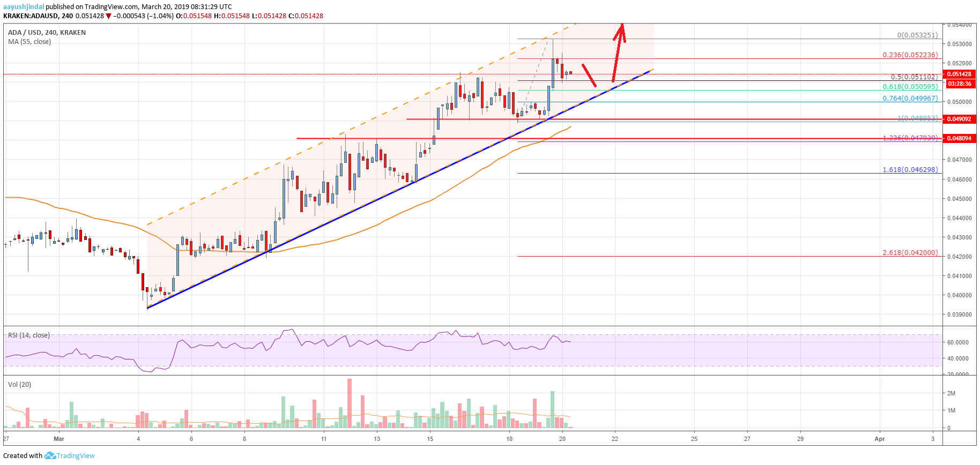
Task: Click the countdown timer 03:28:36 tag
Action: (959, 84)
